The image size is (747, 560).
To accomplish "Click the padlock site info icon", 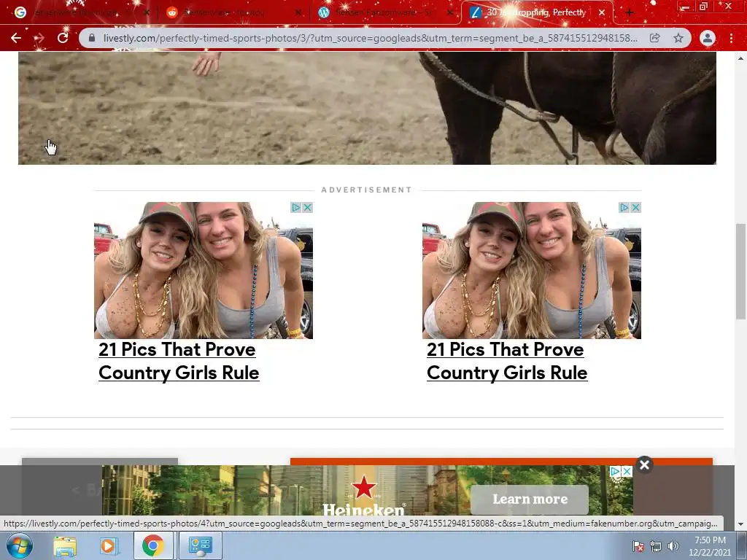I will click(x=92, y=38).
